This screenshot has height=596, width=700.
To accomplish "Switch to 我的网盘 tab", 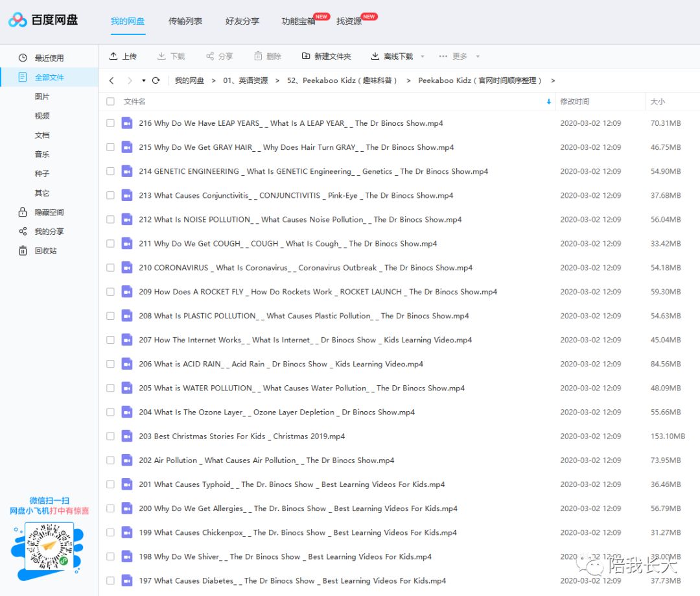I will tap(128, 21).
